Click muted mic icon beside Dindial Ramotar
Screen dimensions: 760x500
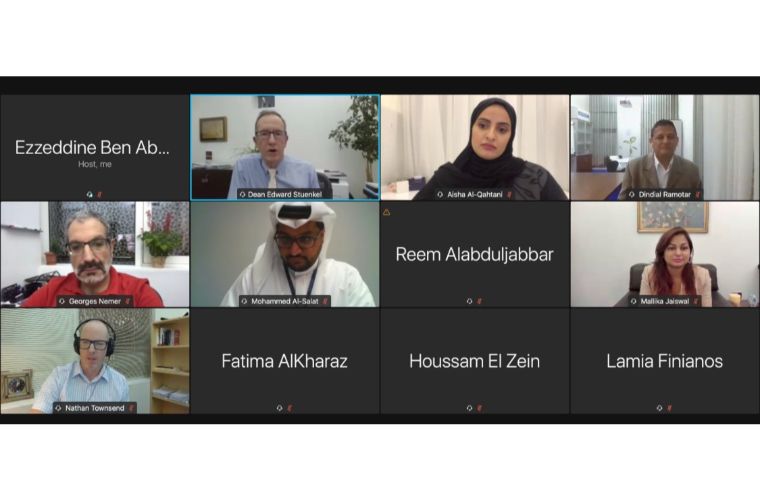click(x=697, y=194)
